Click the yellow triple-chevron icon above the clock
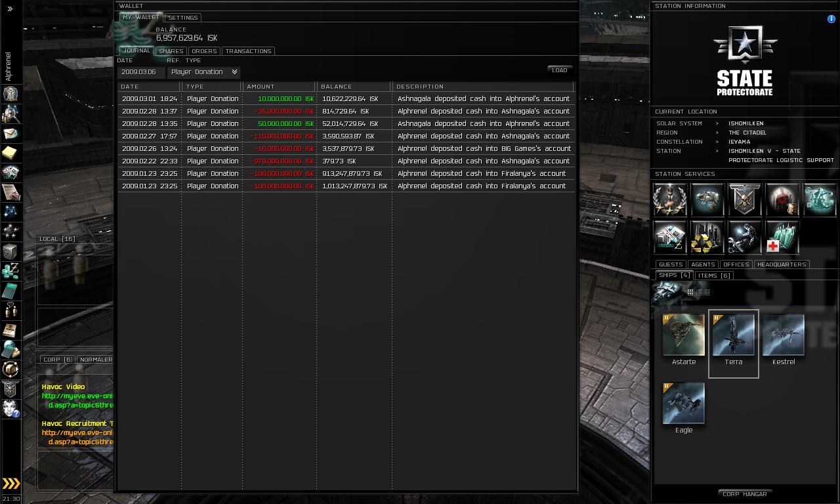This screenshot has width=840, height=504. (11, 484)
